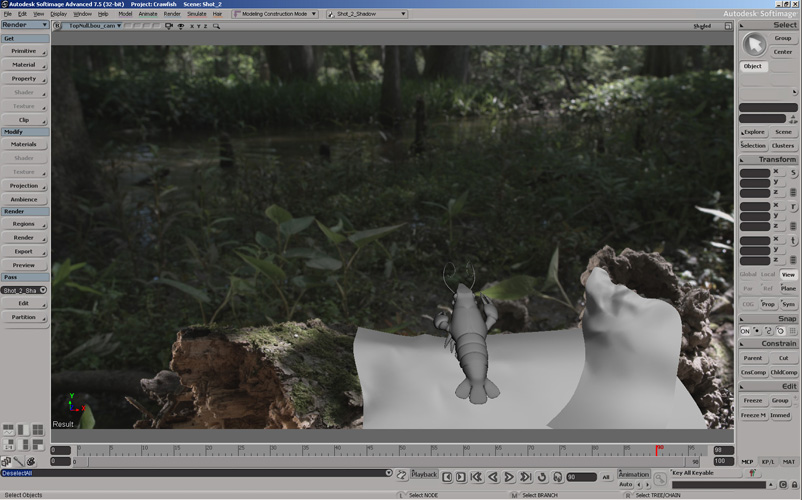The width and height of the screenshot is (802, 500).
Task: Click the first-frame playback button
Action: tap(476, 477)
